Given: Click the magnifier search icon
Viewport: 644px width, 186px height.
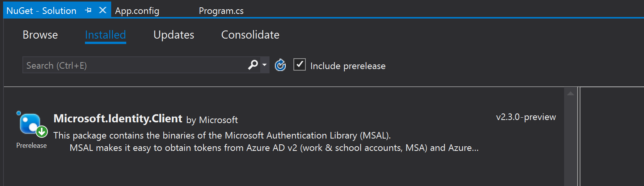Looking at the screenshot, I should click(x=253, y=65).
